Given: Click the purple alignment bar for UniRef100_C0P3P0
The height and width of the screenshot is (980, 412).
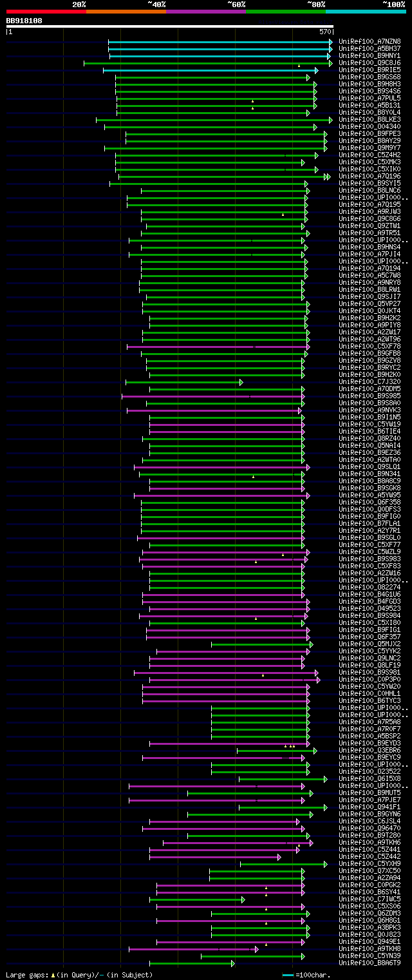Looking at the screenshot, I should pos(235,679).
